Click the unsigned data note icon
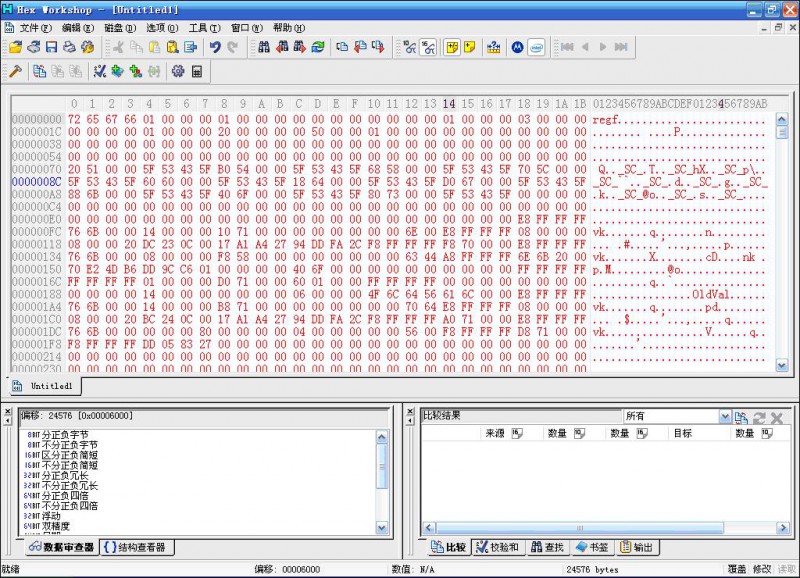Viewport: 800px width, 578px height. pyautogui.click(x=470, y=47)
